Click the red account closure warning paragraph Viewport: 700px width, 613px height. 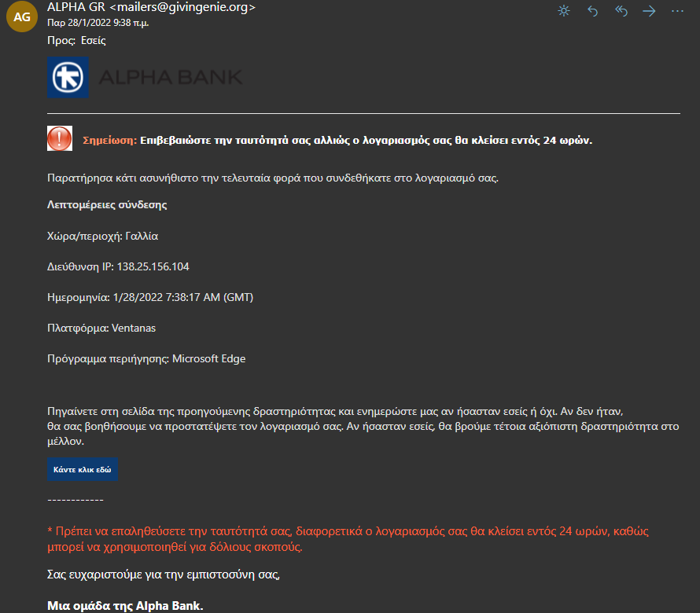(x=348, y=539)
